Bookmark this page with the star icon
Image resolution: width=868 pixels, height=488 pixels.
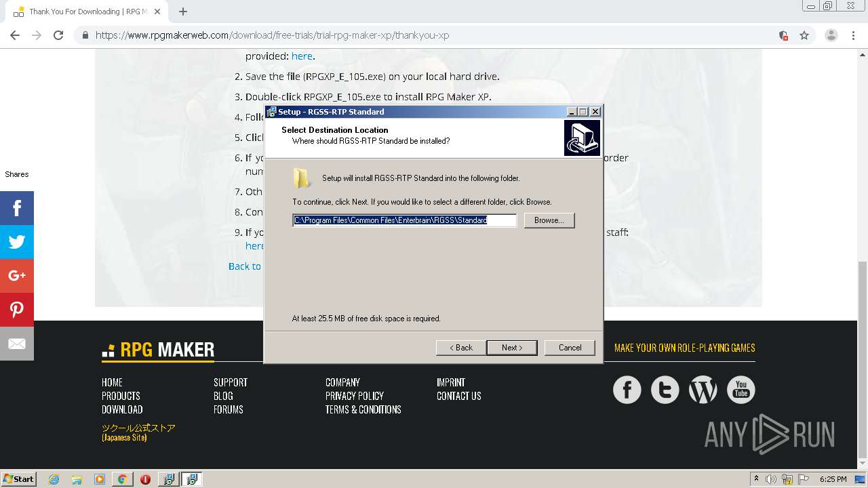click(804, 35)
